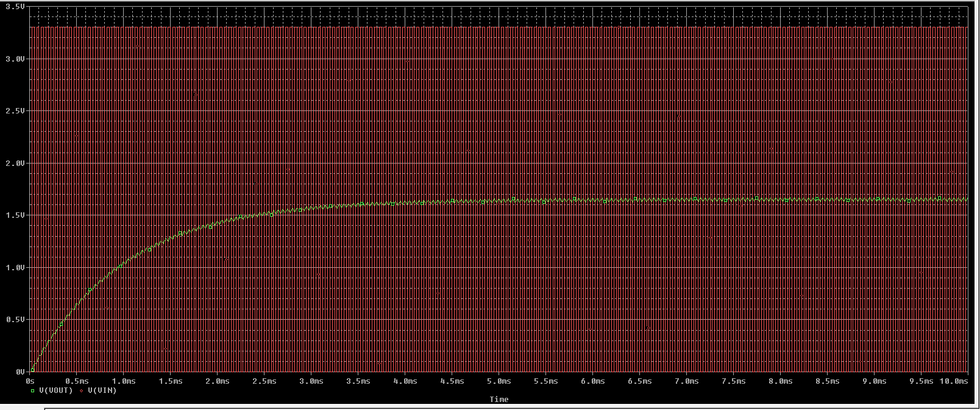This screenshot has width=980, height=410.
Task: Select the V(VIN) trace label in the legend
Action: pyautogui.click(x=102, y=390)
